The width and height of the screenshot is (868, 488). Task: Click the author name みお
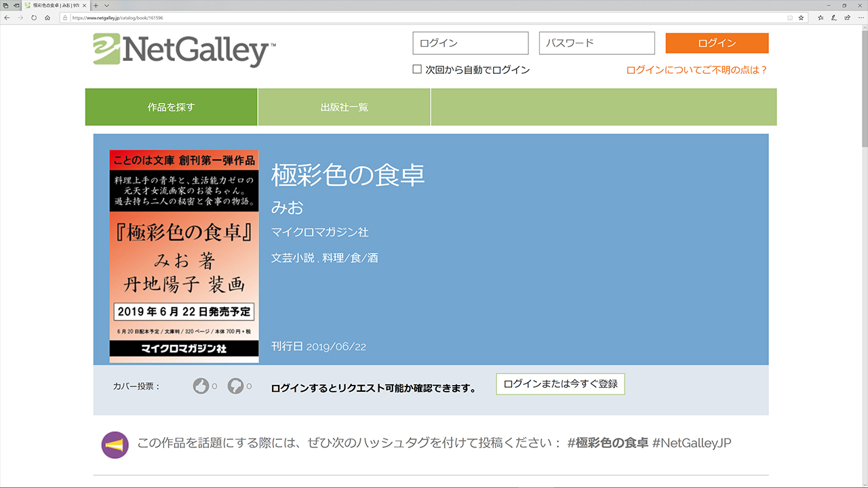288,207
